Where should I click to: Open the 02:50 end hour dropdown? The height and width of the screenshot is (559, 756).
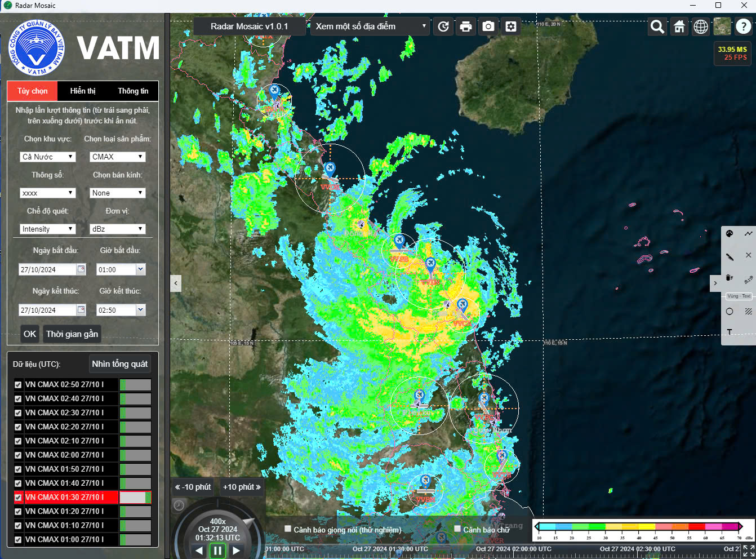coord(141,310)
